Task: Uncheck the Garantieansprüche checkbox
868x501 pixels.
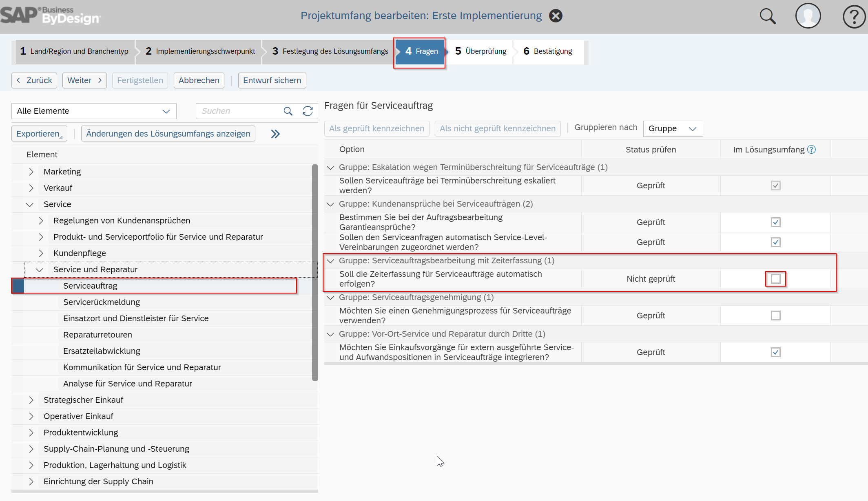Action: coord(775,222)
